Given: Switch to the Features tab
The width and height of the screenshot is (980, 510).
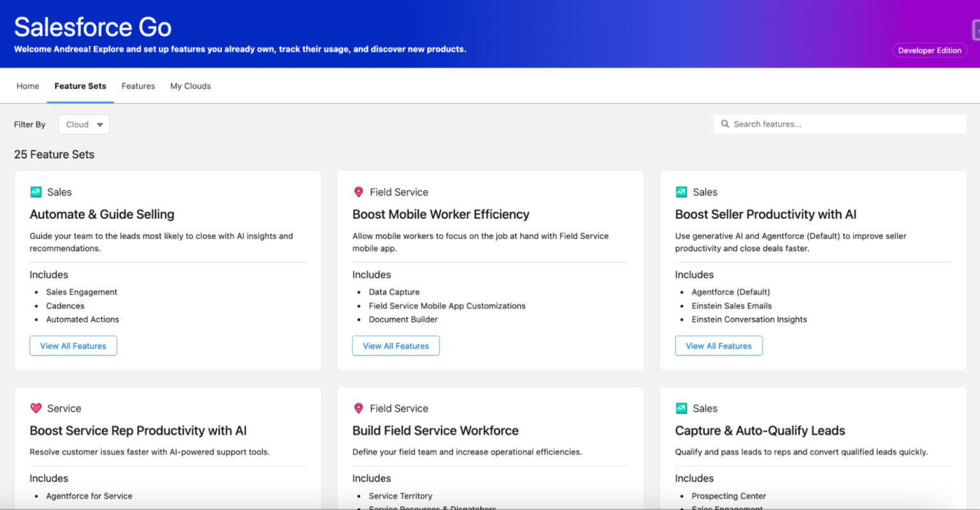Looking at the screenshot, I should point(138,86).
